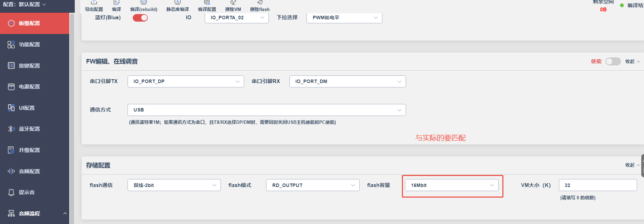Image resolution: width=644 pixels, height=224 pixels.
Task: Click the 按键配置 sidebar icon
Action: coord(11,66)
